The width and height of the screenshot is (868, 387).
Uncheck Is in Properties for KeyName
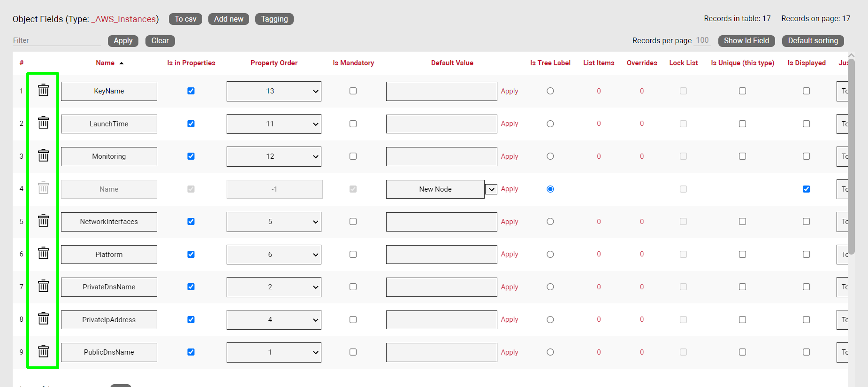(x=191, y=91)
